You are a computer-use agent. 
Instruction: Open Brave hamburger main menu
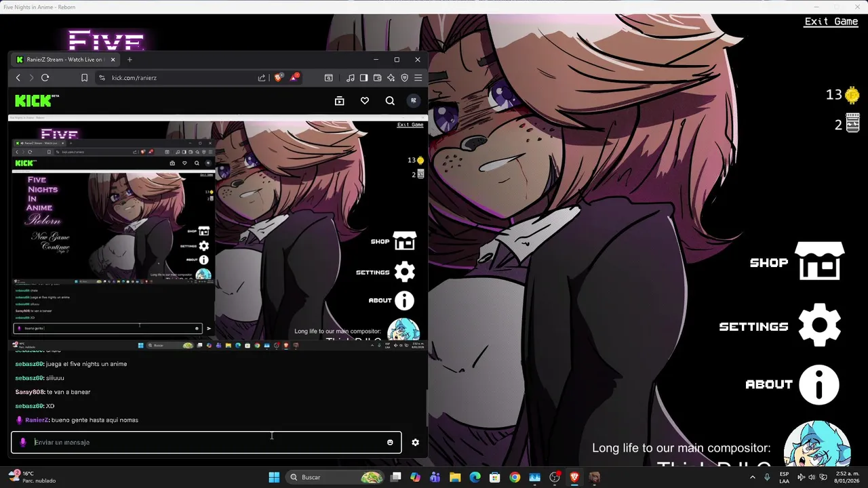tap(418, 78)
